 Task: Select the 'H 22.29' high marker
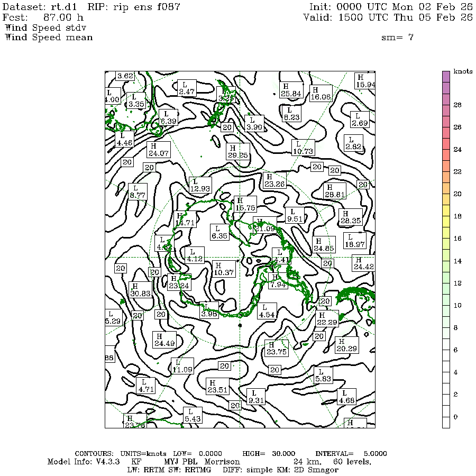327,318
